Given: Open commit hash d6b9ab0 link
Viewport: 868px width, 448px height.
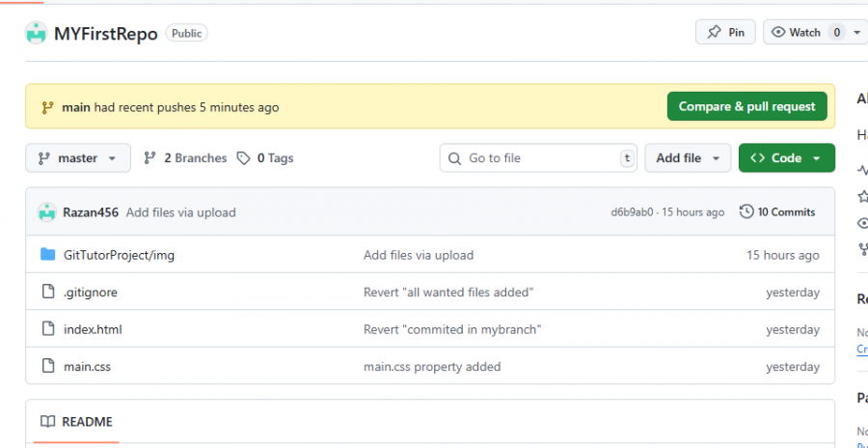Looking at the screenshot, I should tap(632, 212).
